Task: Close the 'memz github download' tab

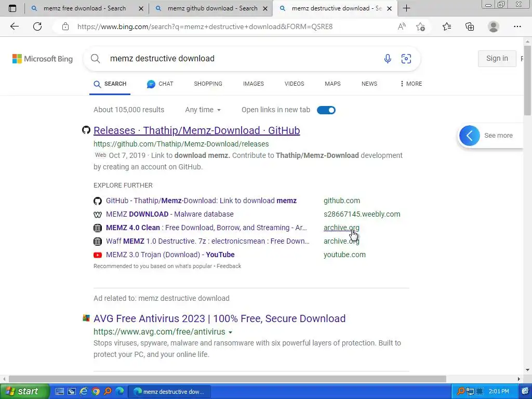Action: [x=265, y=9]
